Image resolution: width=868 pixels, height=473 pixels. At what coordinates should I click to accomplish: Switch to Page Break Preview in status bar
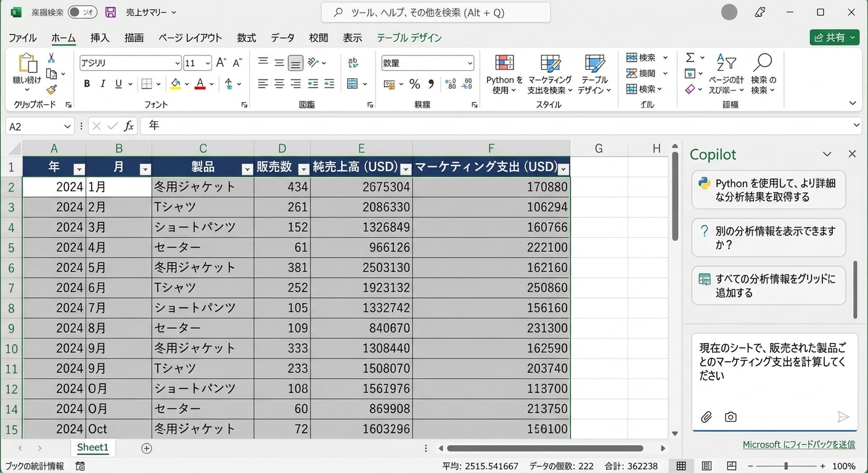pyautogui.click(x=731, y=466)
